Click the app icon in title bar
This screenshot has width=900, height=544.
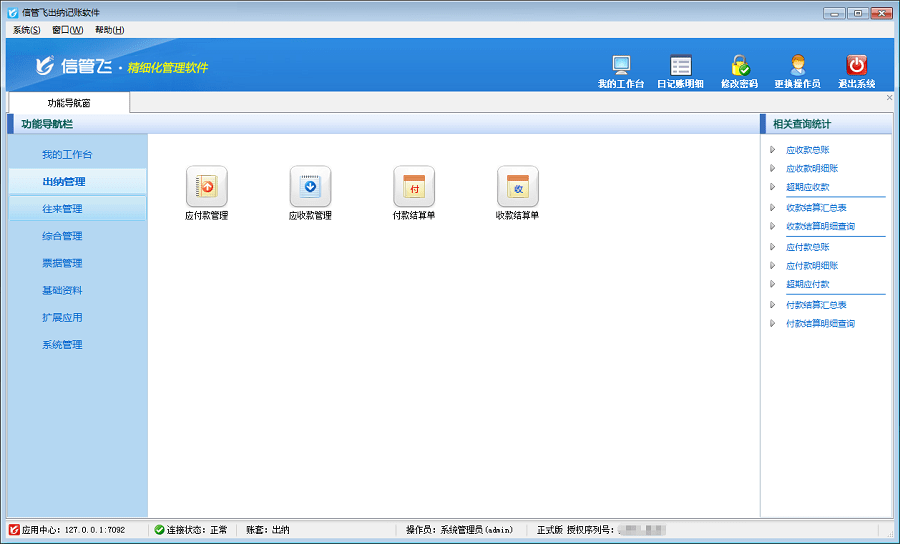point(13,13)
